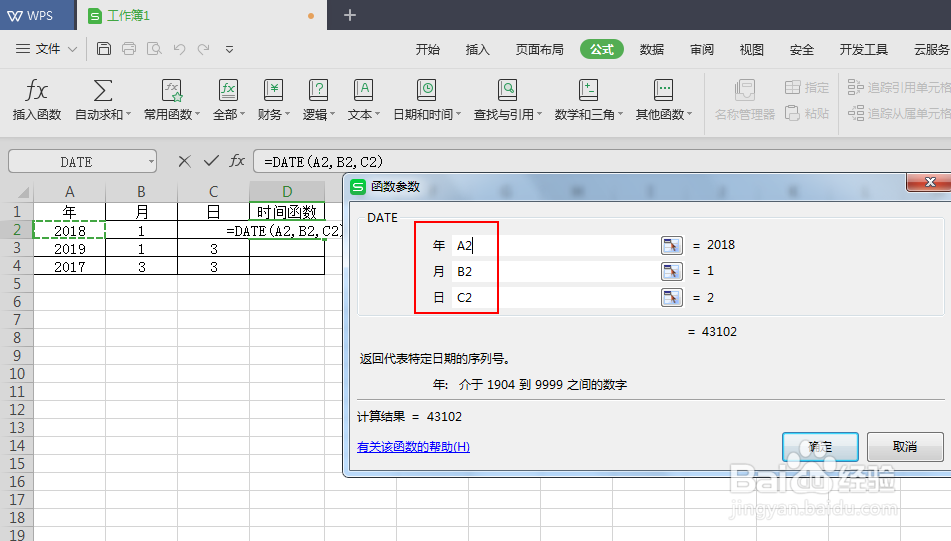Open the All functions (全部) icon
Viewport: 951px width, 541px height.
click(x=228, y=91)
